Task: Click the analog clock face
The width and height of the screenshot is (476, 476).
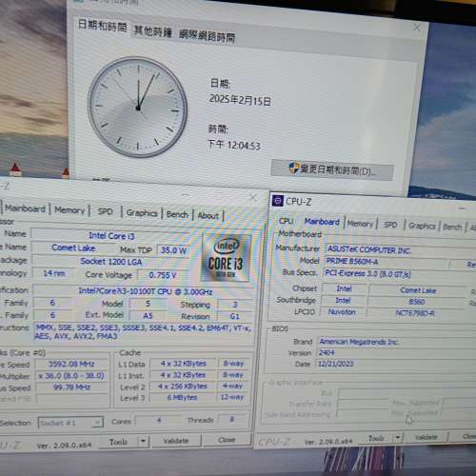Action: point(138,108)
